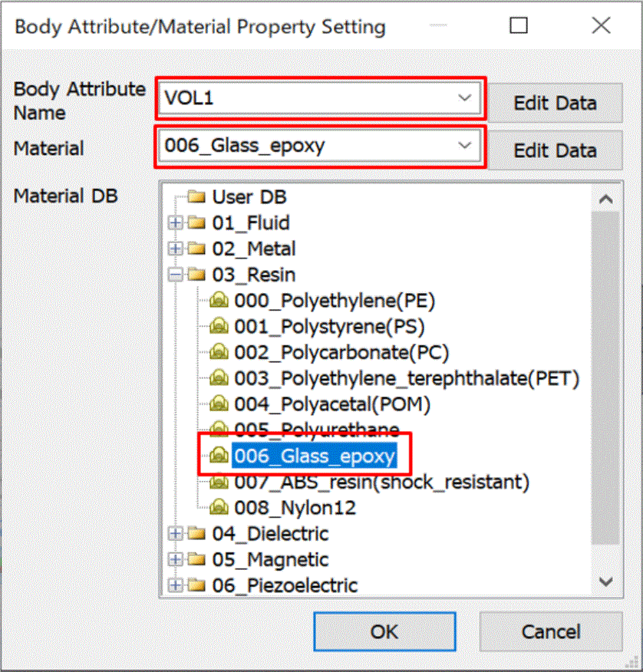
Task: Open the Body Attribute Name dropdown
Action: 465,98
